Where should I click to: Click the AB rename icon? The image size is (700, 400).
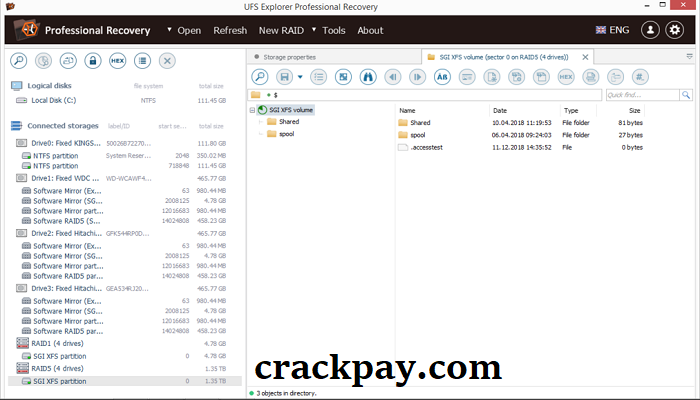coord(442,77)
